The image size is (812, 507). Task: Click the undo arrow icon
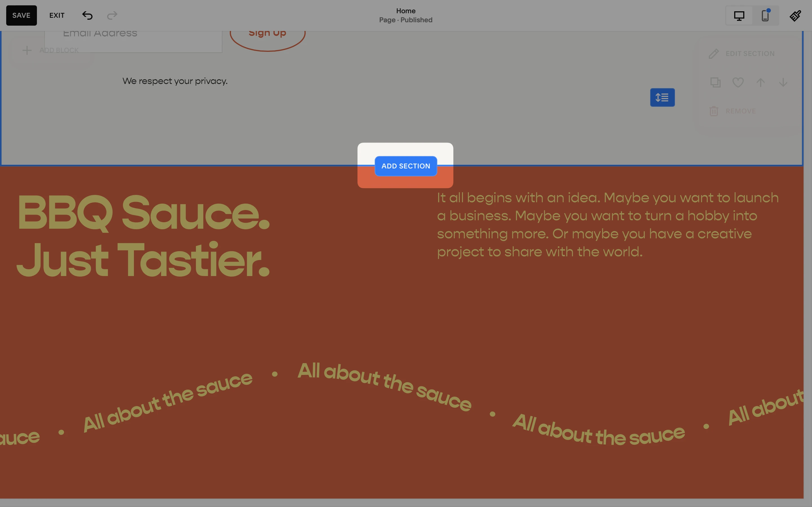87,15
